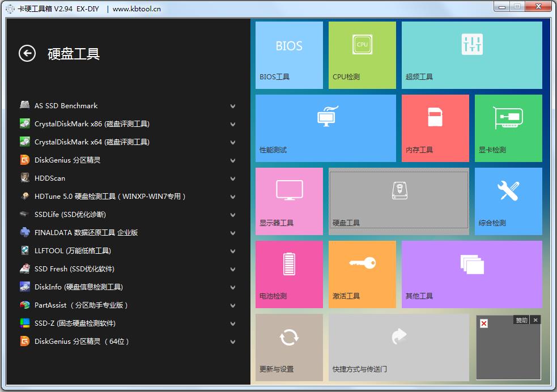This screenshot has height=392, width=557.
Task: Expand the AS SSD Benchmark chevron
Action: pyautogui.click(x=233, y=106)
